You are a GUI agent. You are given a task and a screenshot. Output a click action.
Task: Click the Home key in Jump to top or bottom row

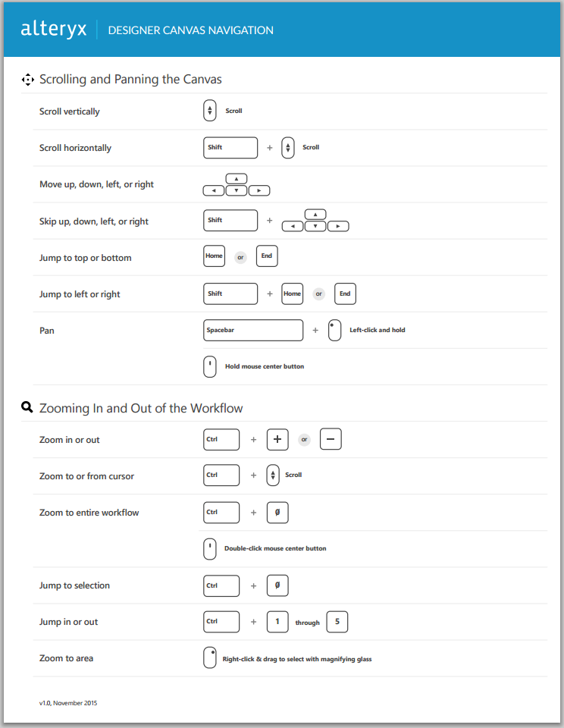coord(215,256)
